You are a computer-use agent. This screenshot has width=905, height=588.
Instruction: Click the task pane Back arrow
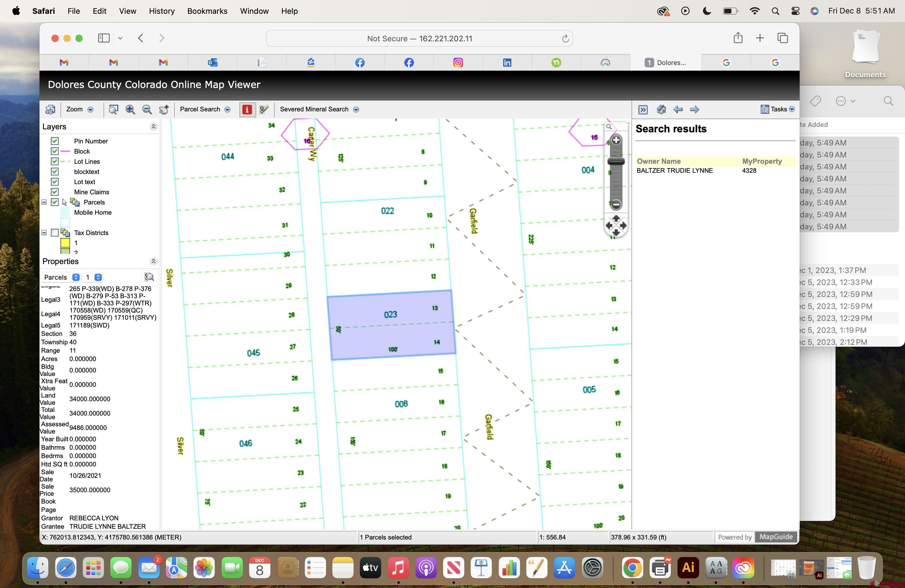point(678,110)
